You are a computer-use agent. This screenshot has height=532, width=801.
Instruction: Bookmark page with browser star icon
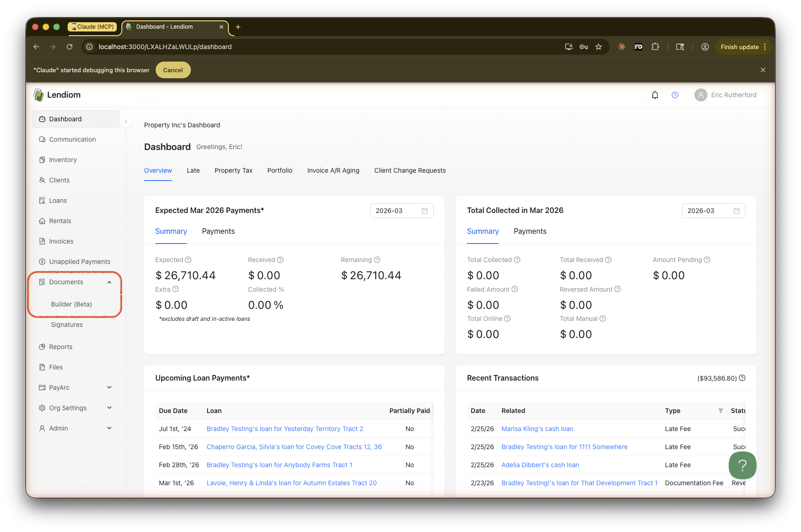(599, 47)
